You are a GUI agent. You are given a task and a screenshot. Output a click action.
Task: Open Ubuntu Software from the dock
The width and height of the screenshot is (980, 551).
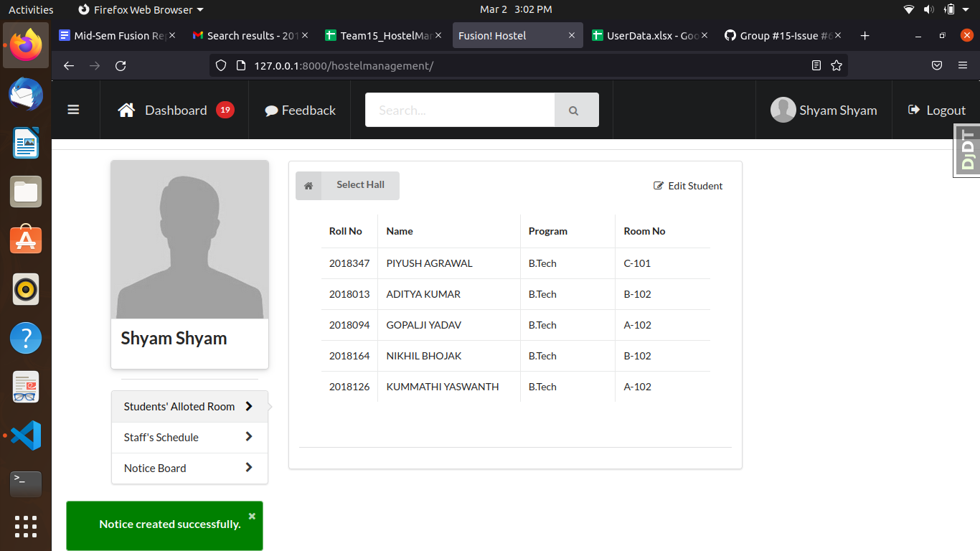click(x=26, y=240)
